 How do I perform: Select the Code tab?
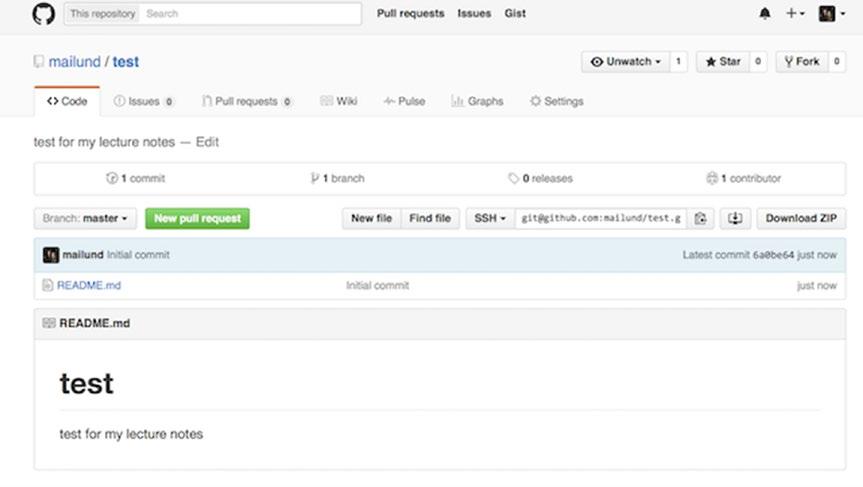pyautogui.click(x=67, y=101)
